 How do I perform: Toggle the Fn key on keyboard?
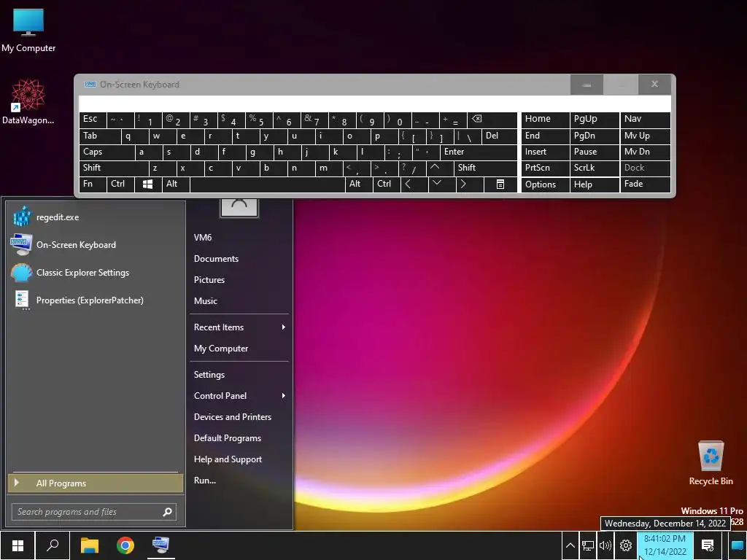coord(93,184)
